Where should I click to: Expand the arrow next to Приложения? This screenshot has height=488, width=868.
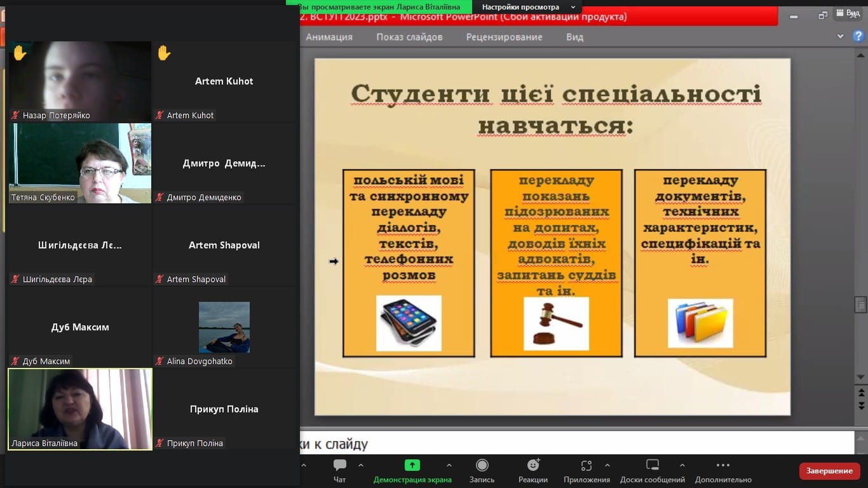coord(607,465)
